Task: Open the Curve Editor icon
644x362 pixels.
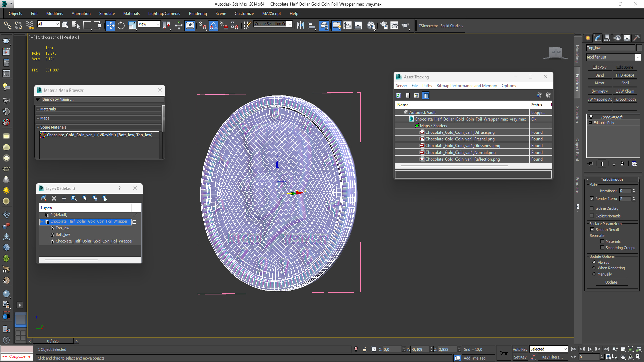Action: 347,25
